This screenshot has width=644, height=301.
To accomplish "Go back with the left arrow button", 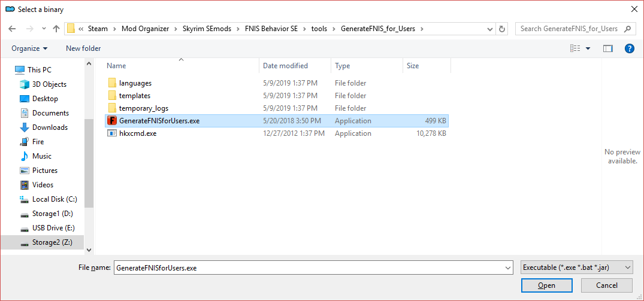I will (x=13, y=29).
